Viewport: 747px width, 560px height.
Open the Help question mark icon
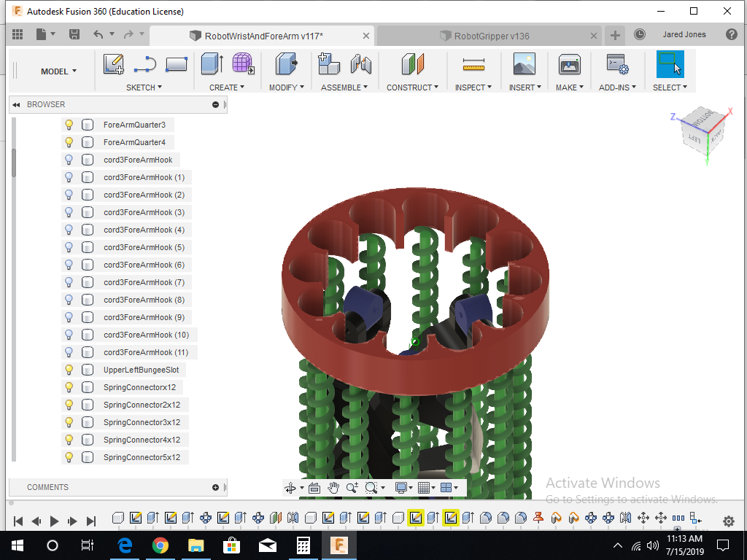[731, 34]
